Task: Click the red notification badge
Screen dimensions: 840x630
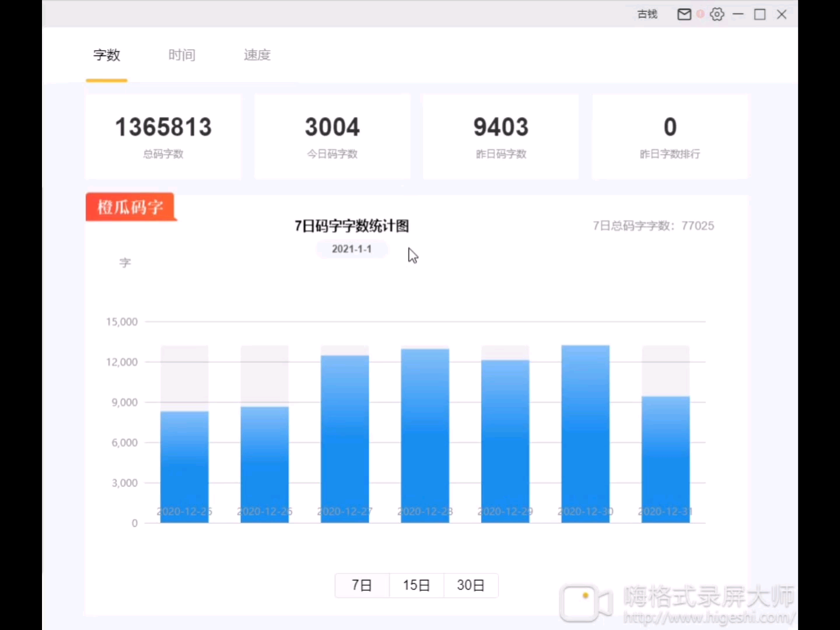Action: point(700,13)
